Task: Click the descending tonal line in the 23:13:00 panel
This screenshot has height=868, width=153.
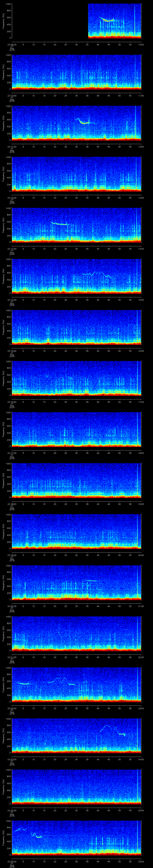Action: pyautogui.click(x=61, y=224)
